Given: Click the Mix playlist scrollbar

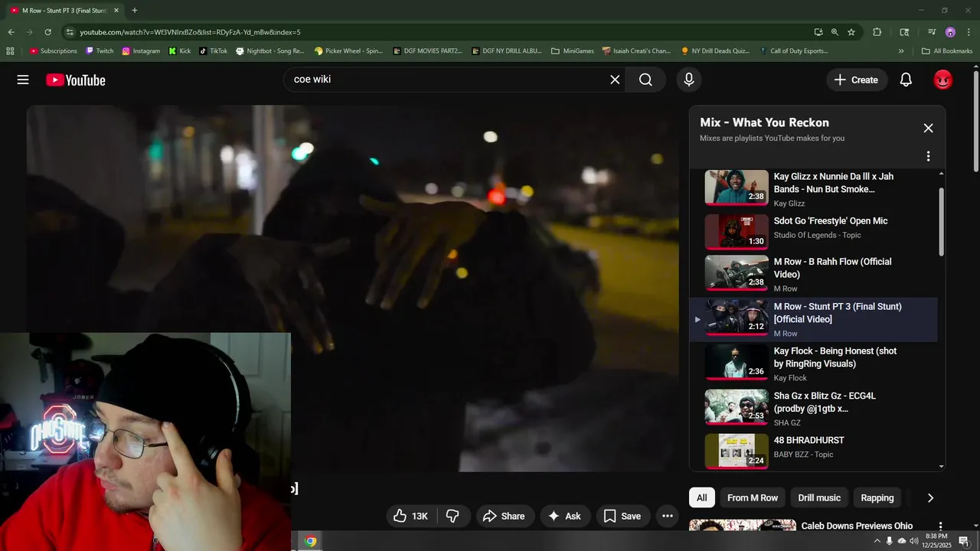Looking at the screenshot, I should (x=941, y=222).
